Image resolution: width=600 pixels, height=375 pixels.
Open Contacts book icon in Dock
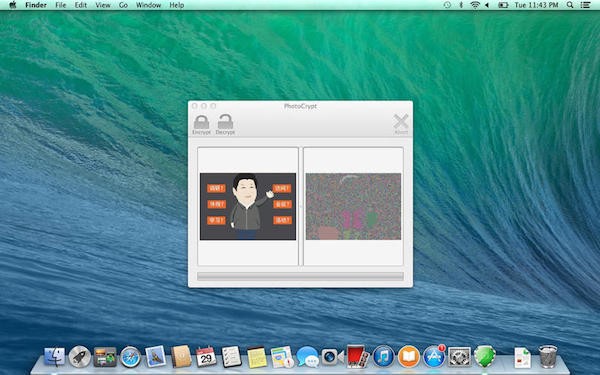(x=181, y=356)
